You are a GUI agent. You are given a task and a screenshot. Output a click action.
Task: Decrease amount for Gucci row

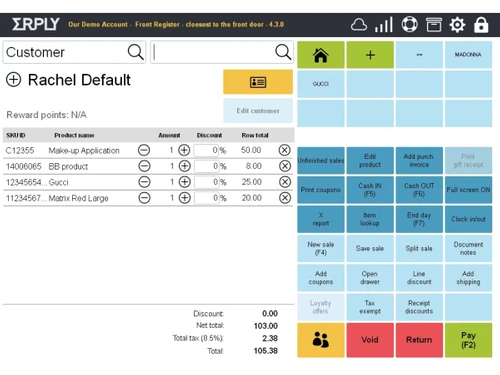pyautogui.click(x=144, y=182)
